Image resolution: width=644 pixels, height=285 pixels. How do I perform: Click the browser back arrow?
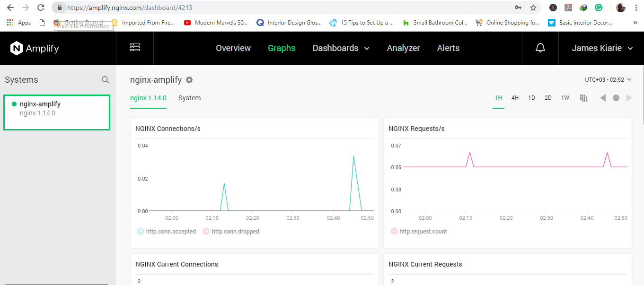pyautogui.click(x=10, y=8)
